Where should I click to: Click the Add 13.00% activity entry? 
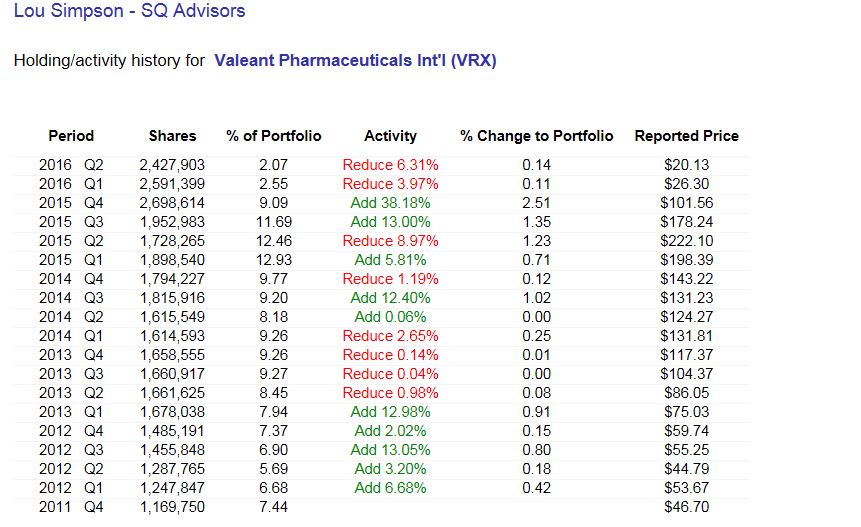pos(390,222)
